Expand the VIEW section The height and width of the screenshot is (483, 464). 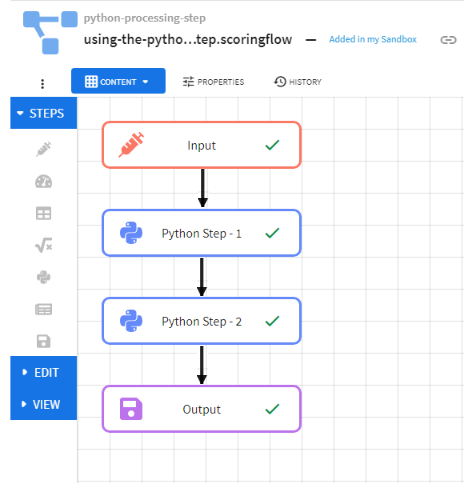[x=44, y=404]
